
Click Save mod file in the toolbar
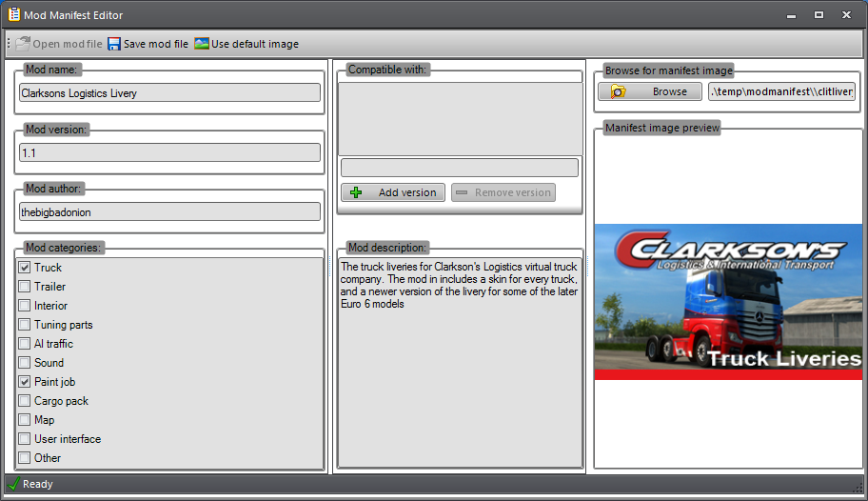pos(148,44)
